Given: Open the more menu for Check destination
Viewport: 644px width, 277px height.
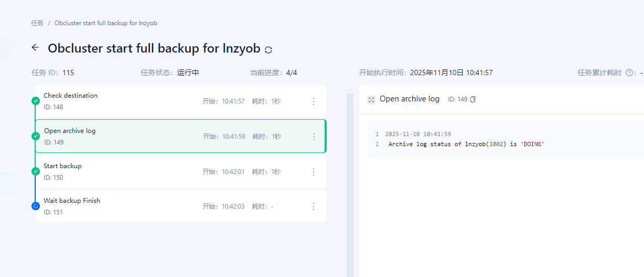Looking at the screenshot, I should [x=314, y=101].
